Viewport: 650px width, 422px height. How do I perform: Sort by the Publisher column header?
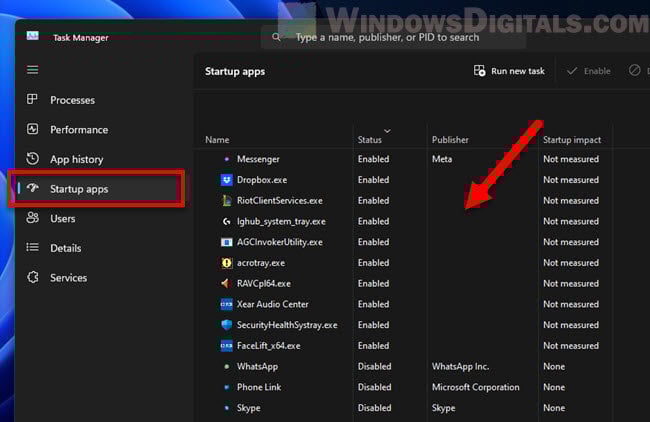click(x=450, y=140)
